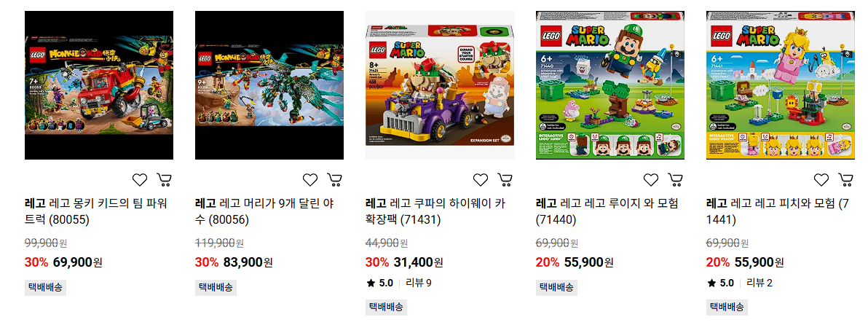Click heart icon for Luigi adventure set (71440)
868x325 pixels.
[x=651, y=179]
